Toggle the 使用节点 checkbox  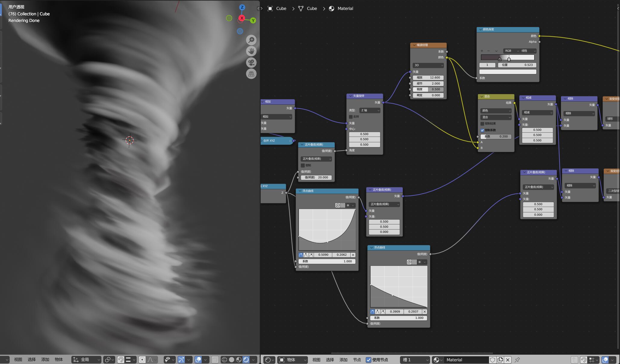pos(368,360)
